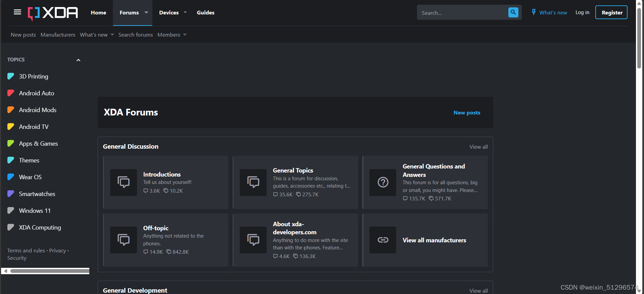Click the Windows 11 tag icon
This screenshot has height=294, width=644.
tap(11, 210)
